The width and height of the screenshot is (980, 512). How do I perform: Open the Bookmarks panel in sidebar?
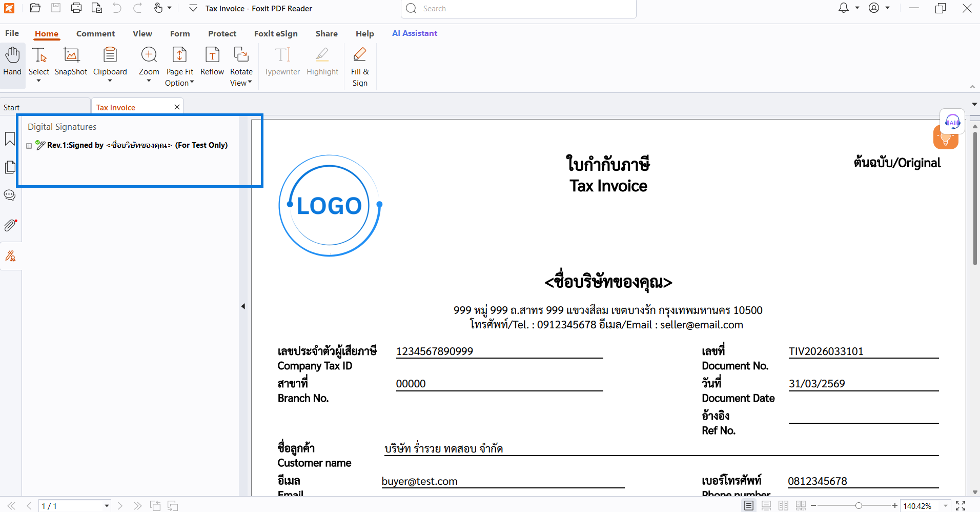point(10,139)
